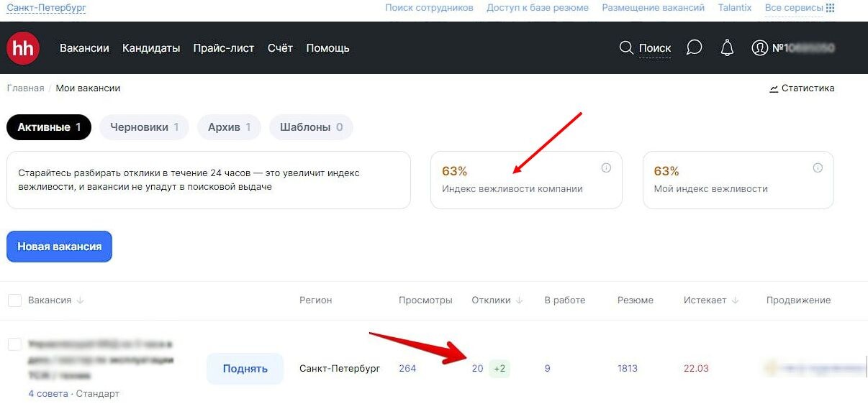This screenshot has height=404, width=868.
Task: Open the notifications bell
Action: [x=728, y=48]
